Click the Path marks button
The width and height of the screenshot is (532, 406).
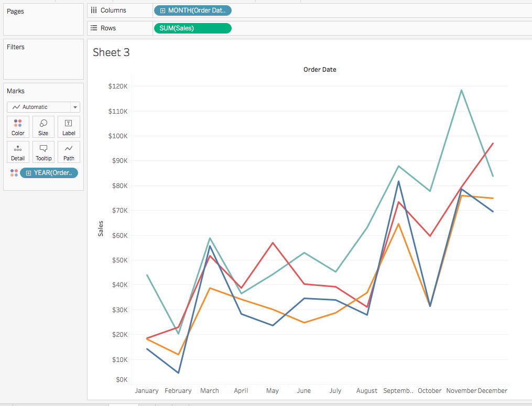pyautogui.click(x=69, y=152)
